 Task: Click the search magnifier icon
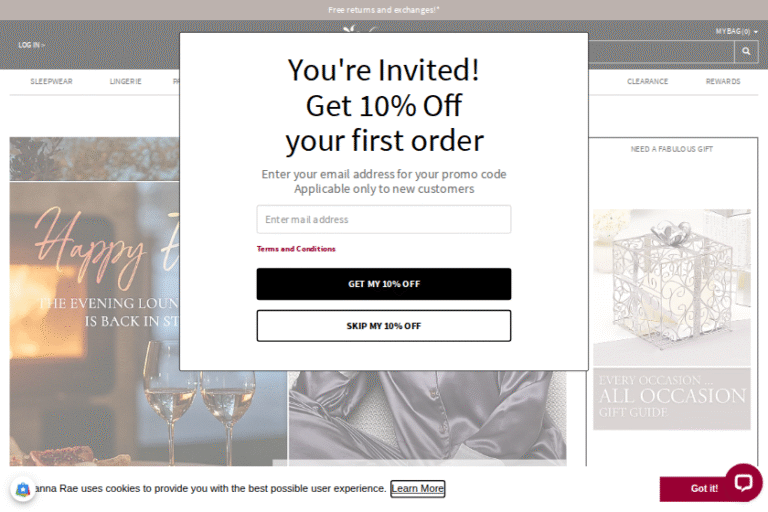(x=745, y=51)
